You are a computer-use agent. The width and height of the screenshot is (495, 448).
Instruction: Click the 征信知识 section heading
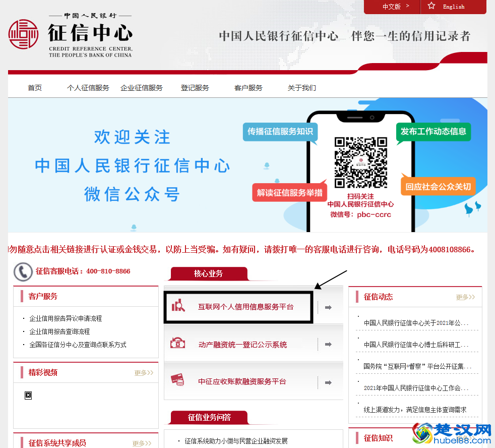pos(378,438)
